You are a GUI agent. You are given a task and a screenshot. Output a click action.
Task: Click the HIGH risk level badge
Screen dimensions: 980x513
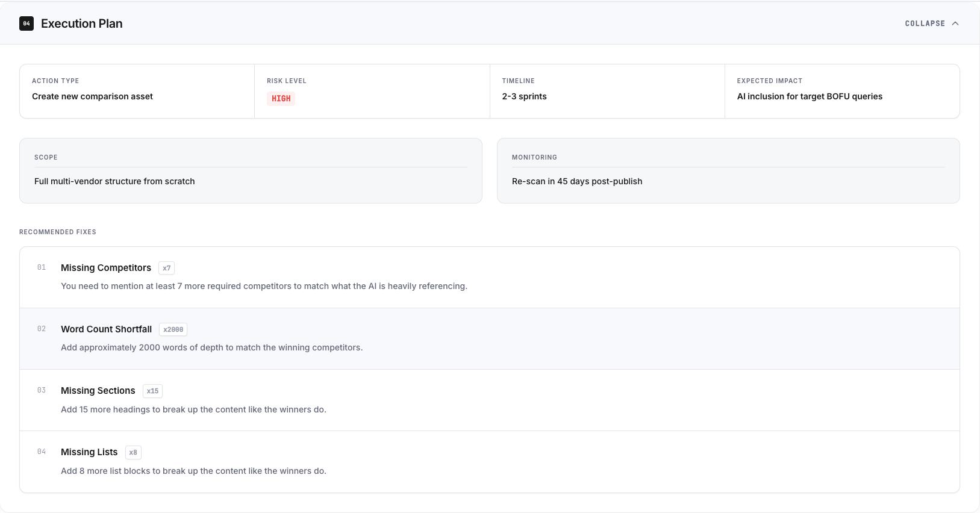[x=281, y=99]
